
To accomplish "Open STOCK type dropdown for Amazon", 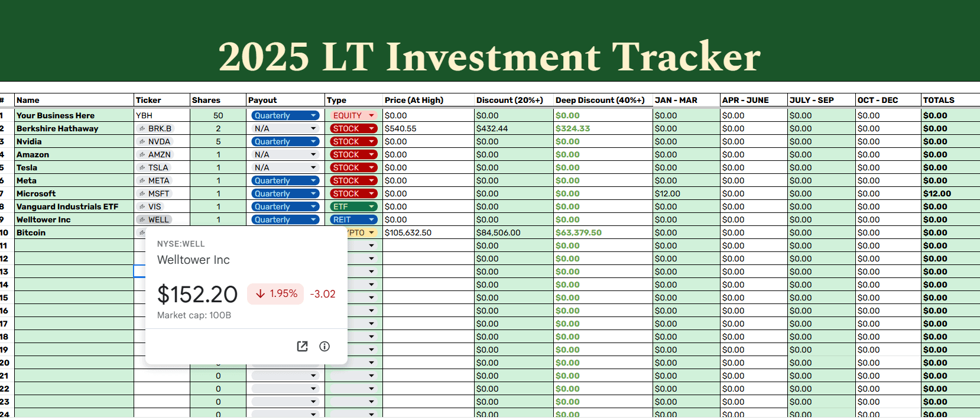I will [353, 154].
